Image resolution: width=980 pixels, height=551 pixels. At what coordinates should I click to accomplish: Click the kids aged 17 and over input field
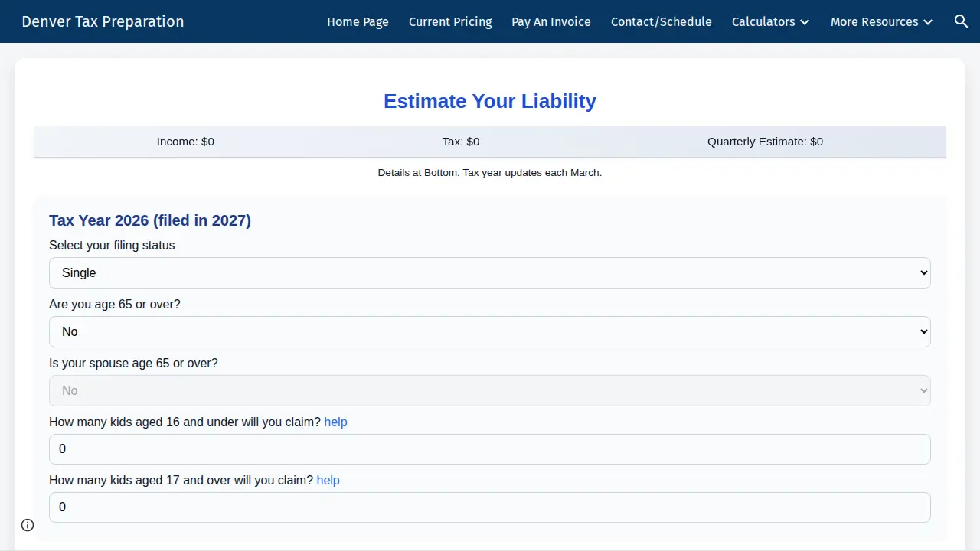490,507
